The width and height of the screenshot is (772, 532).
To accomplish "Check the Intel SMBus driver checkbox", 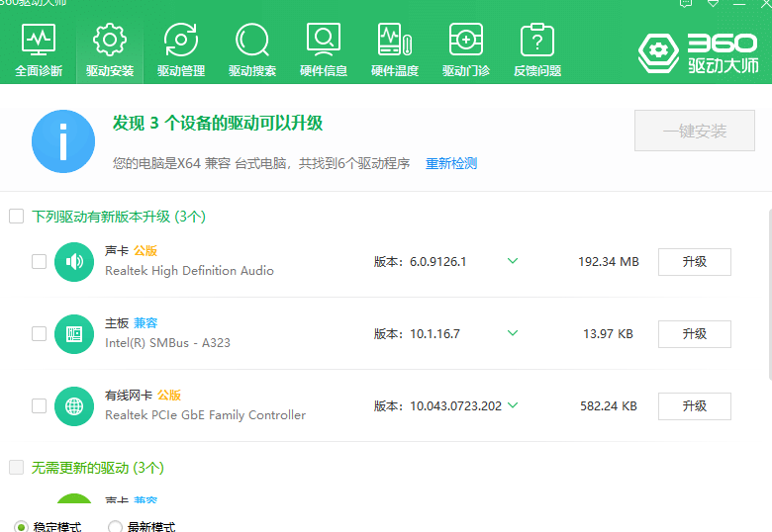I will coord(40,334).
